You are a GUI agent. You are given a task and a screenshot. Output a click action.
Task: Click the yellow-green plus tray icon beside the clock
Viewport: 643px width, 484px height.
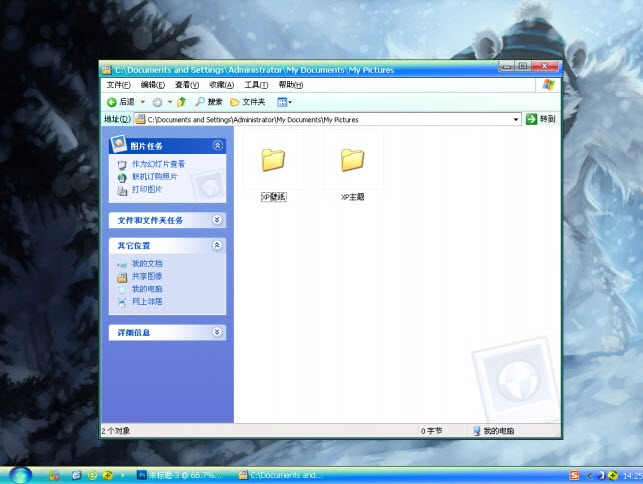point(613,475)
